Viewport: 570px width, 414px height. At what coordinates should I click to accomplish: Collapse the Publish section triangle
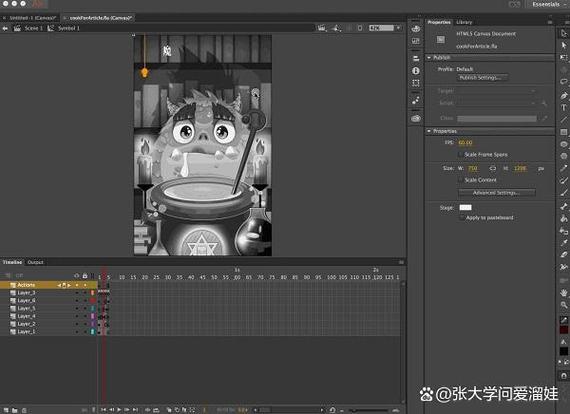pyautogui.click(x=429, y=57)
